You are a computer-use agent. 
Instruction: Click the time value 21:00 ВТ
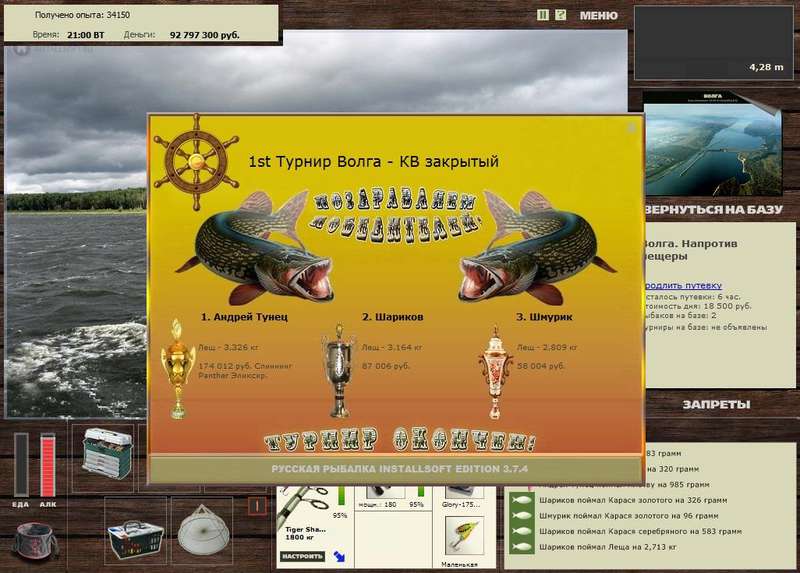pyautogui.click(x=85, y=35)
